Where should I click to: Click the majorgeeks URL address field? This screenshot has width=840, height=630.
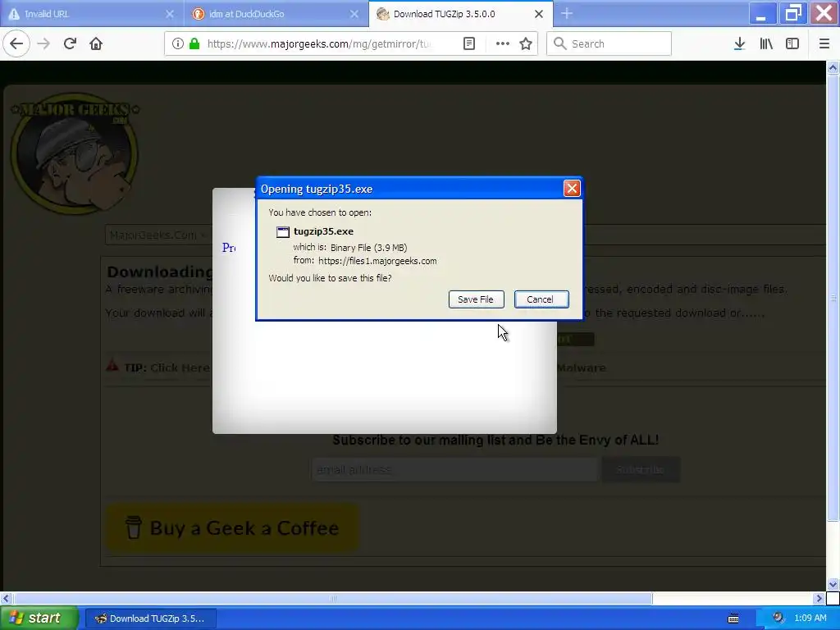[x=319, y=44]
